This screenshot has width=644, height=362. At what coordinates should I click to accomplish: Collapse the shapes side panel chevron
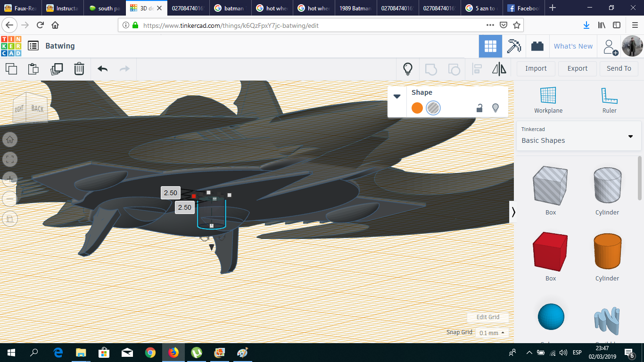pos(513,212)
